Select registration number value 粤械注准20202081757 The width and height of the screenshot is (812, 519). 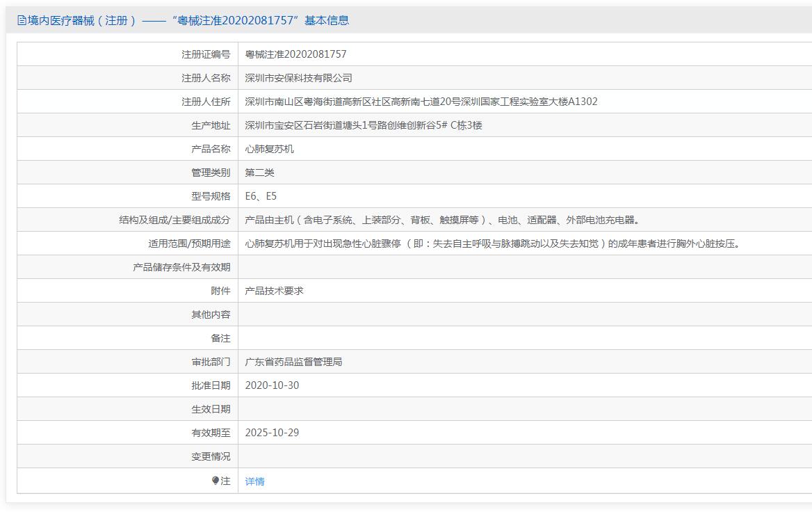[295, 54]
